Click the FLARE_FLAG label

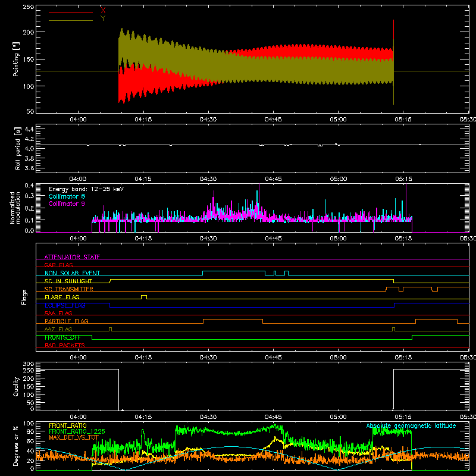(x=62, y=297)
